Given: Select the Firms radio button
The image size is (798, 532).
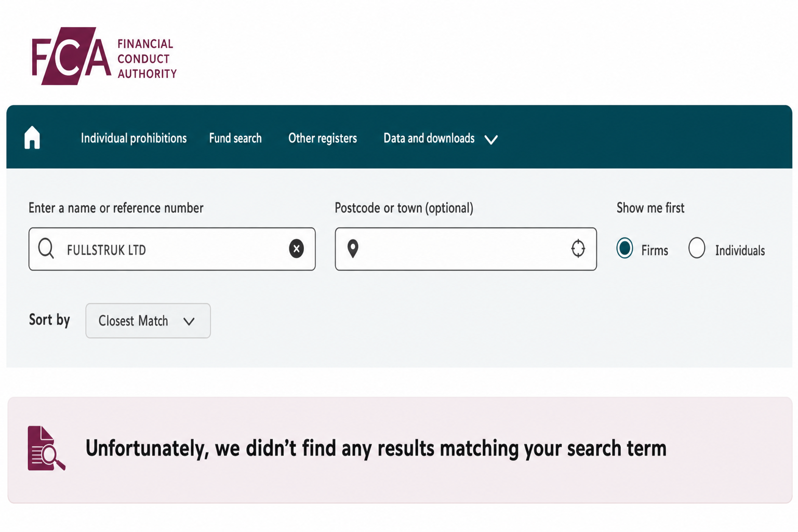Looking at the screenshot, I should [624, 248].
